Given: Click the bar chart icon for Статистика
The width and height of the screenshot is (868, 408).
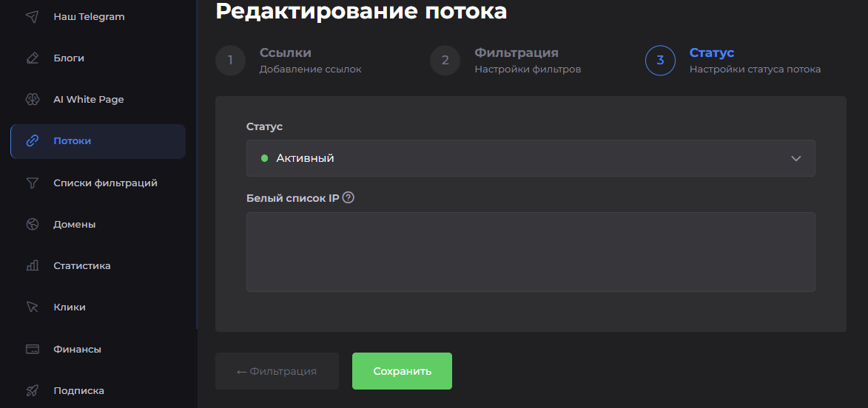Looking at the screenshot, I should [x=33, y=266].
